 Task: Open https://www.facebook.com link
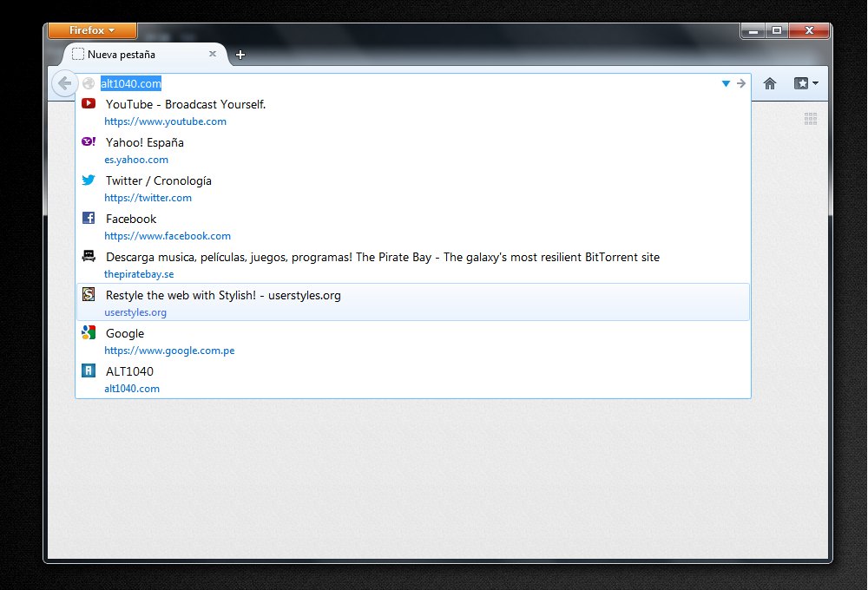168,236
